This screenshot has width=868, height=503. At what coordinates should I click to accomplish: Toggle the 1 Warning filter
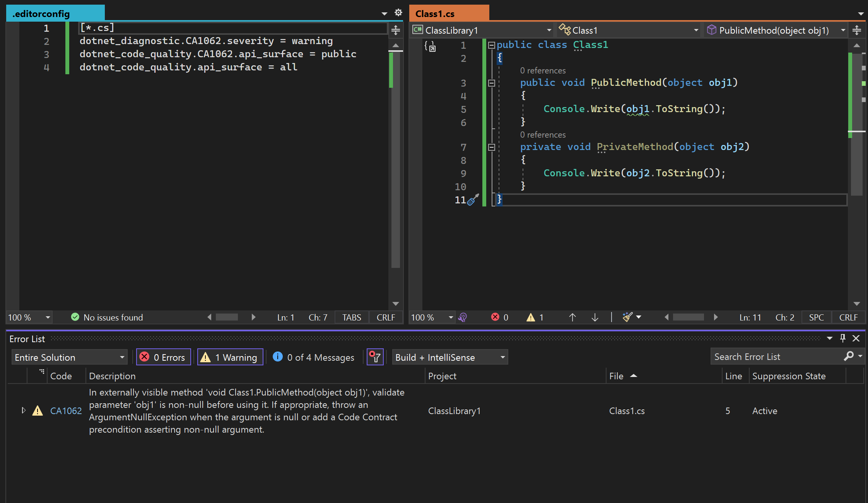pos(230,357)
